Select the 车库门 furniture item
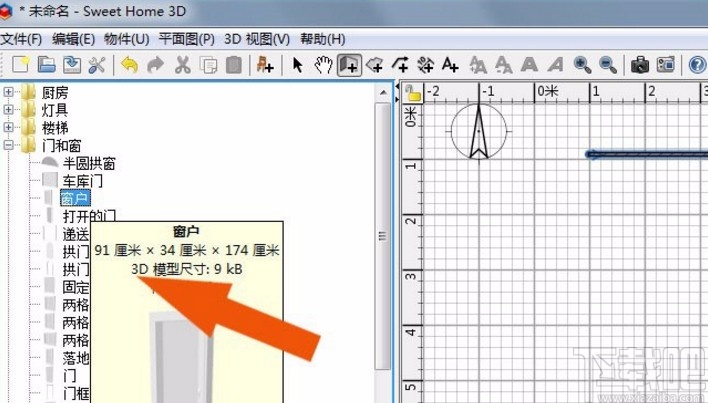Screen dimensions: 708x403 click(x=82, y=181)
